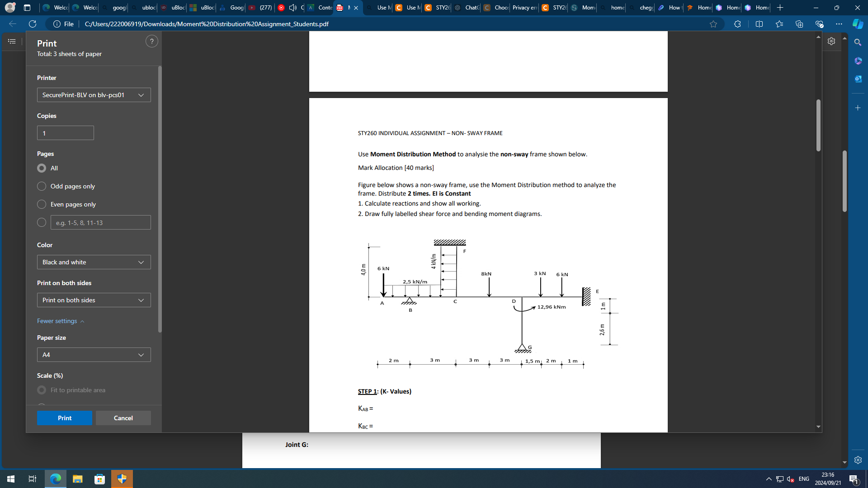The image size is (868, 488).
Task: Open volume icon in system tray
Action: 791,479
